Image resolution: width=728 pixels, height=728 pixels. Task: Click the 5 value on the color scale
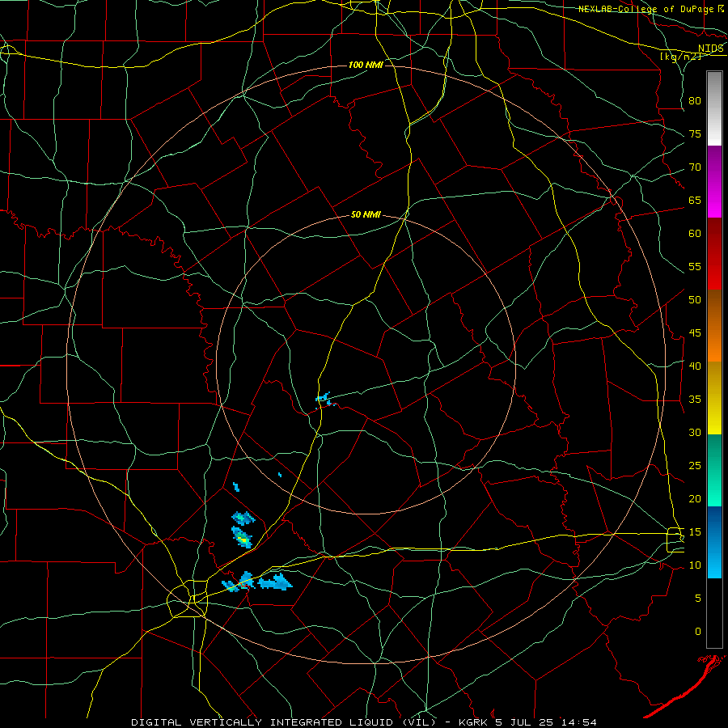coord(698,599)
